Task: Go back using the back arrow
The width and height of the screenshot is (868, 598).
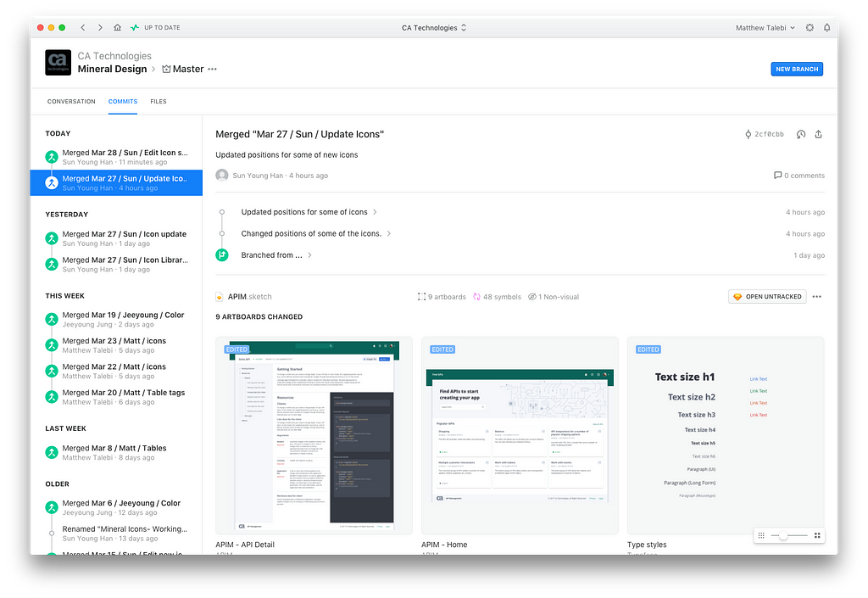Action: 83,28
